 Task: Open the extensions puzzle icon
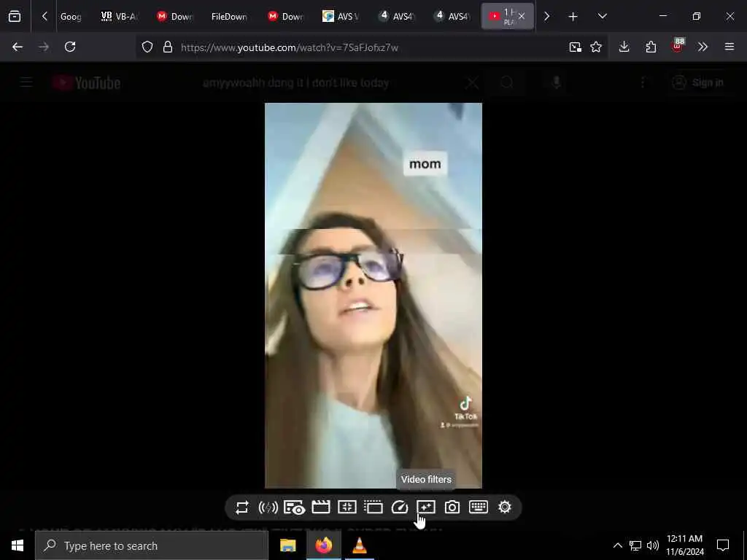click(651, 47)
